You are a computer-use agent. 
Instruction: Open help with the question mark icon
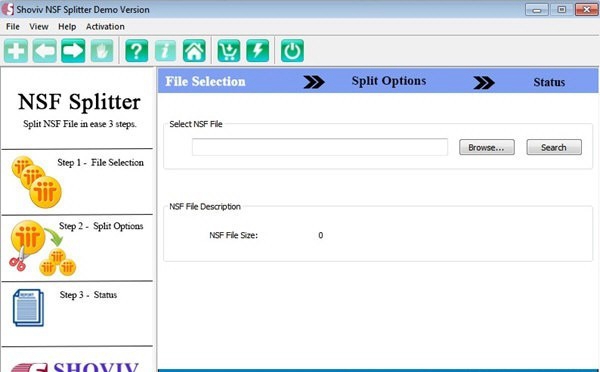point(137,51)
